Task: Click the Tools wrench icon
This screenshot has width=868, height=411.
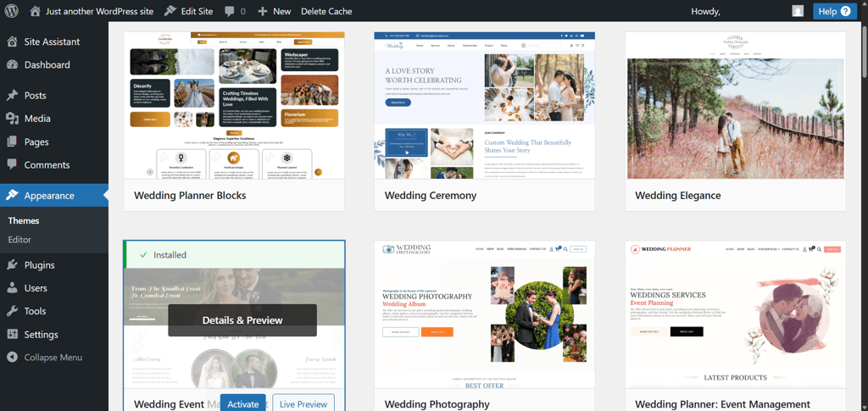Action: point(12,312)
